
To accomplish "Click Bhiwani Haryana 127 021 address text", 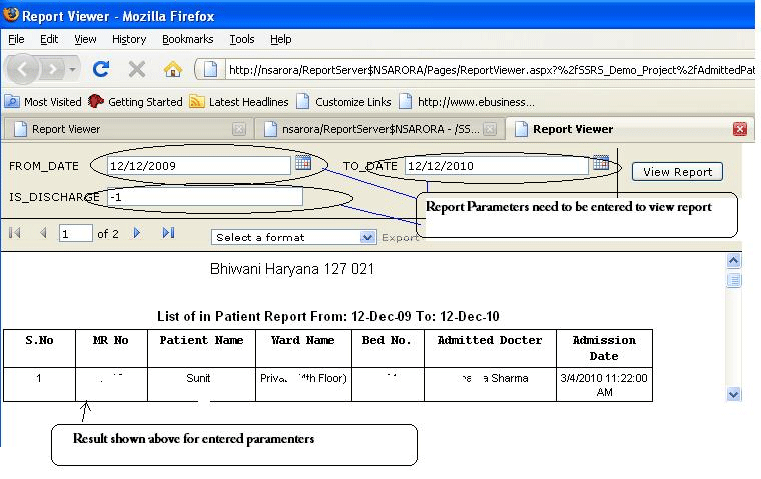I will tap(292, 269).
